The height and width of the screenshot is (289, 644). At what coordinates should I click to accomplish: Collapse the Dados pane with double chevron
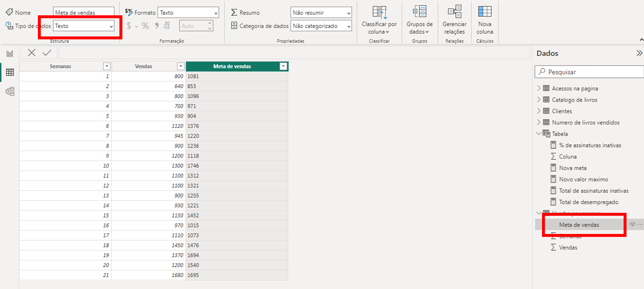pyautogui.click(x=639, y=53)
